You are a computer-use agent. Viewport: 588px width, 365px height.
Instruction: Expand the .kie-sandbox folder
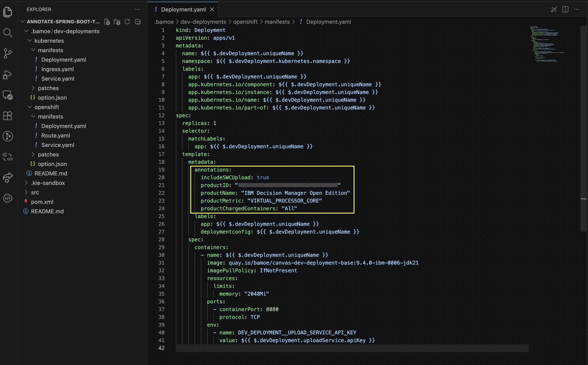(26, 183)
